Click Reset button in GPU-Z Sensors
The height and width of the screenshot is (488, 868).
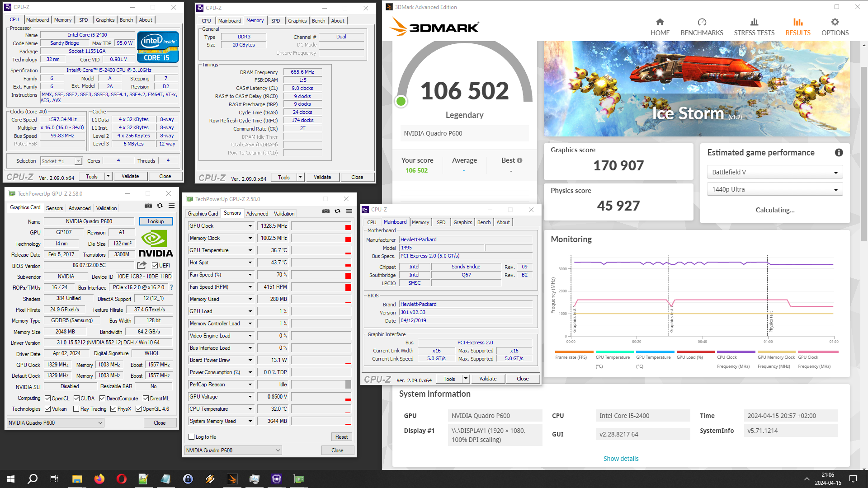point(341,437)
